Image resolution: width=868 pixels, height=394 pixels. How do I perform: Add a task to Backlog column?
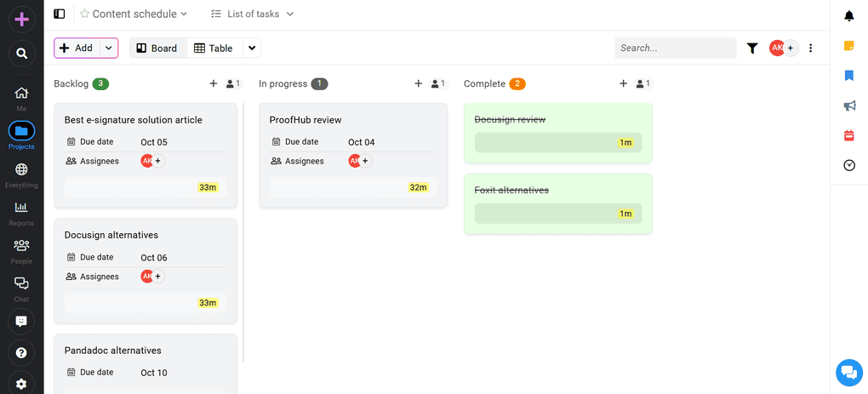point(213,83)
